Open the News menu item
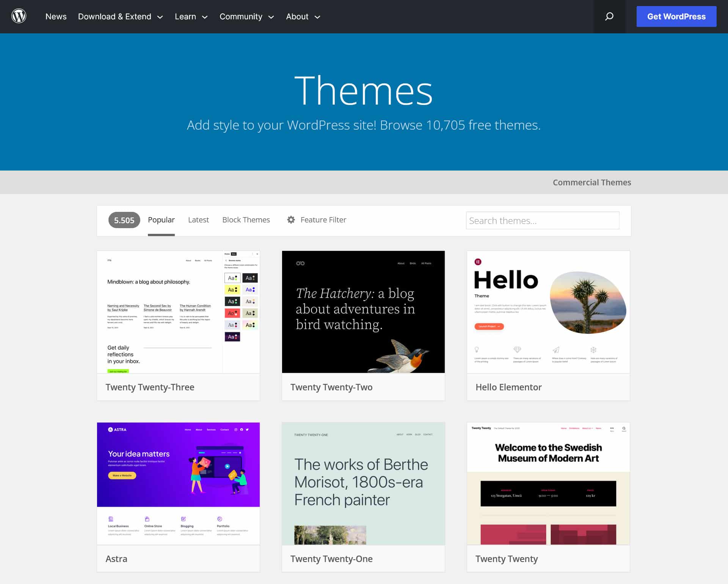Image resolution: width=728 pixels, height=584 pixels. pos(56,17)
